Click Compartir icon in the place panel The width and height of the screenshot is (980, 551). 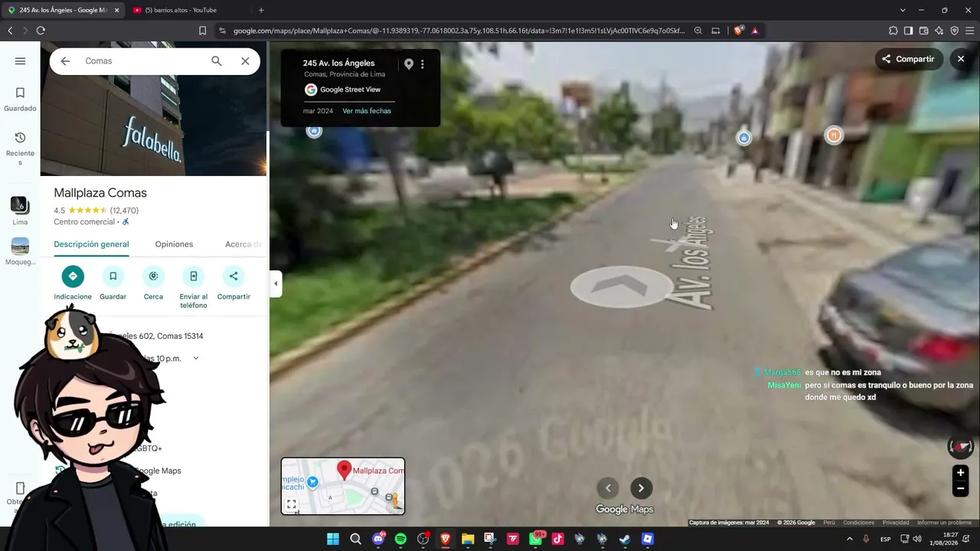pos(234,276)
